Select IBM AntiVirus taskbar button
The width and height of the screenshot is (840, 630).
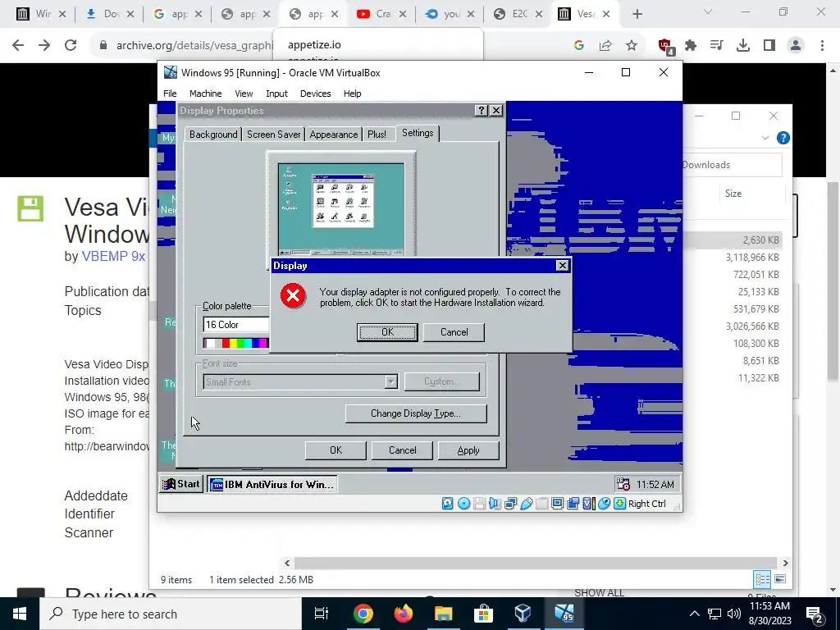272,484
